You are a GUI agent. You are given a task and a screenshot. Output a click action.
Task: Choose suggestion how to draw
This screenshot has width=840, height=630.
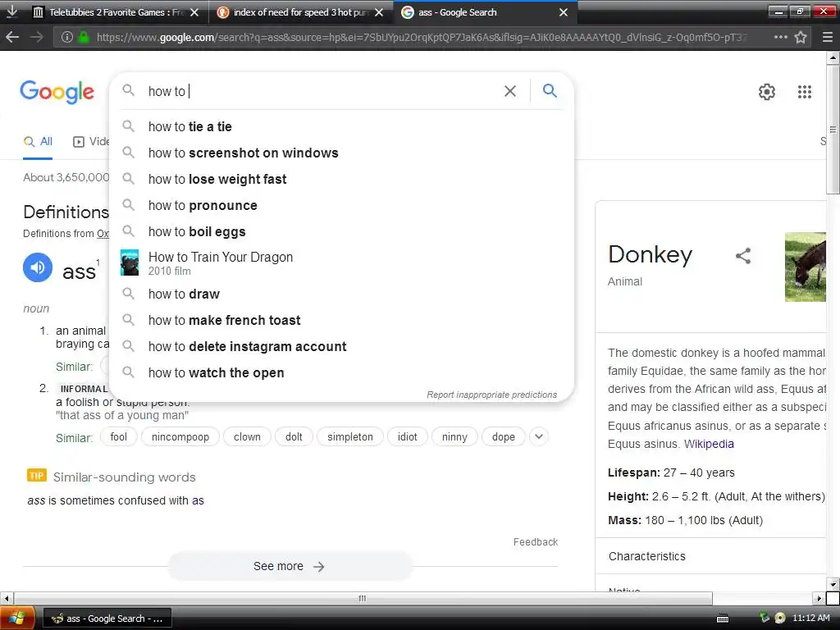tap(341, 294)
